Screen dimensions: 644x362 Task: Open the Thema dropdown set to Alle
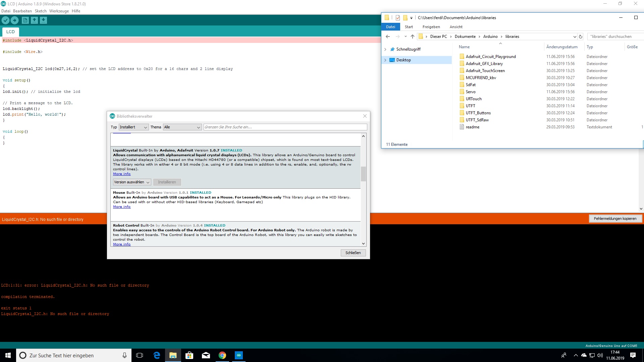(182, 127)
